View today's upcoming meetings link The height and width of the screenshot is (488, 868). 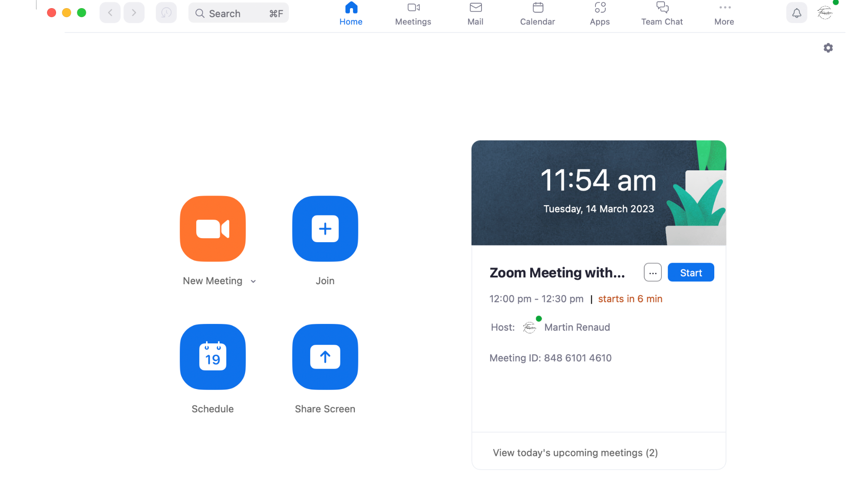[575, 453]
